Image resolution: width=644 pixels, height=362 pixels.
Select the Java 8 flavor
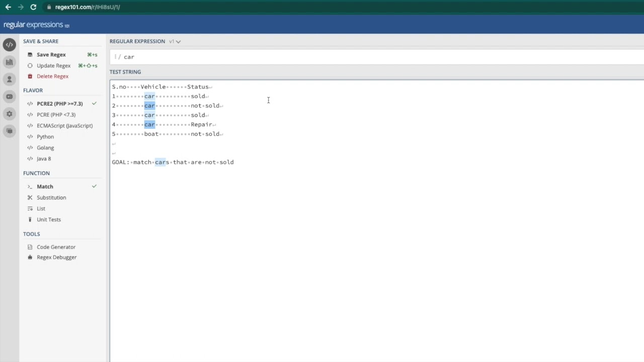(44, 159)
